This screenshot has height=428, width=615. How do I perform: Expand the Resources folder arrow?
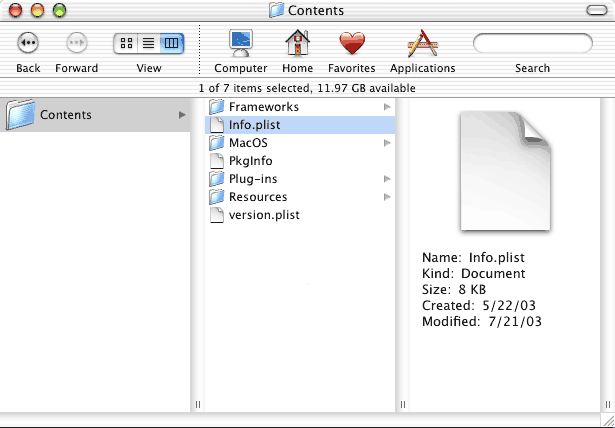pyautogui.click(x=387, y=197)
